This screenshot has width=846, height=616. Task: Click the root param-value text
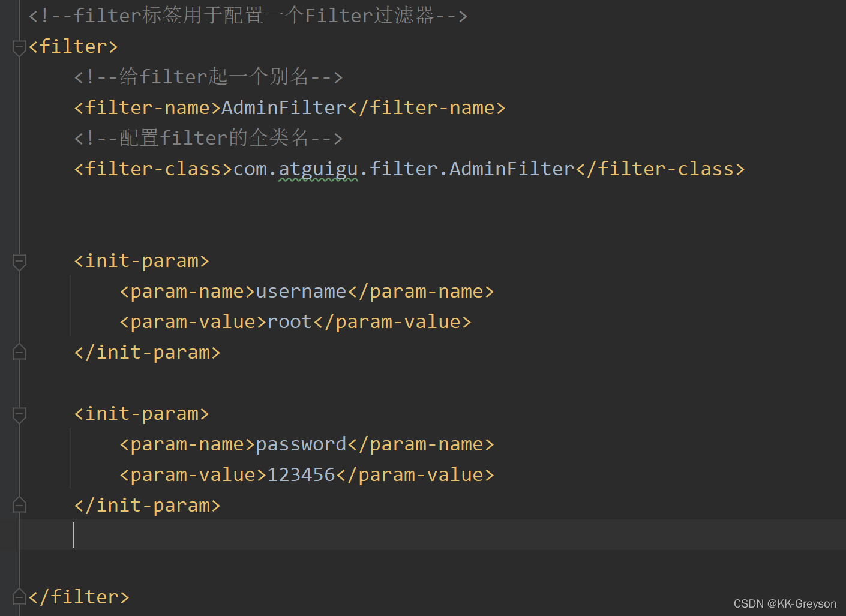tap(290, 322)
